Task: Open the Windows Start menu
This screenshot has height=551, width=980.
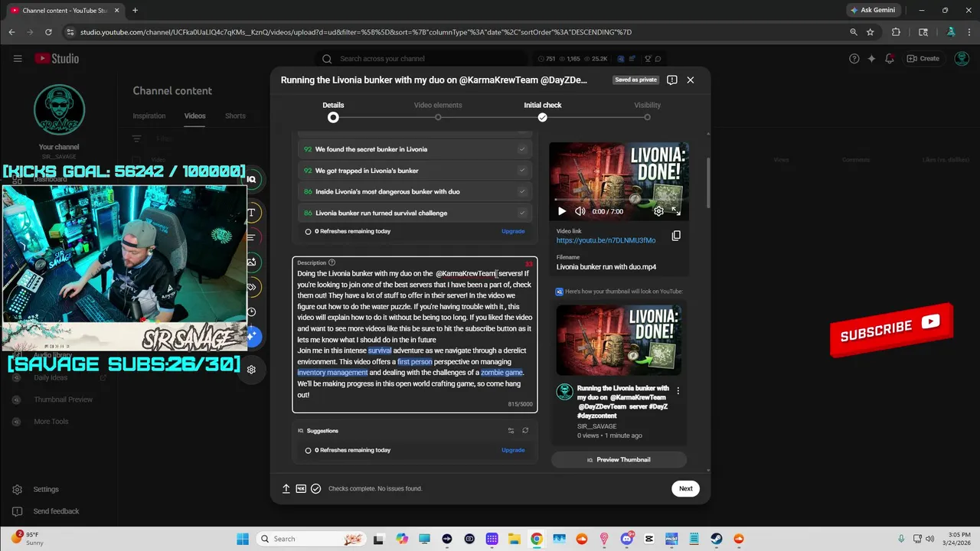Action: [243, 539]
